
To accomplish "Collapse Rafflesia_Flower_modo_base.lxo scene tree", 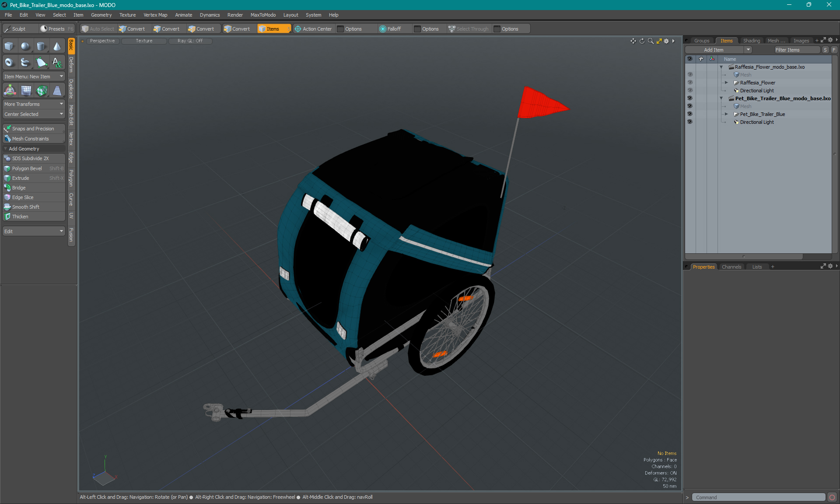I will [x=721, y=67].
